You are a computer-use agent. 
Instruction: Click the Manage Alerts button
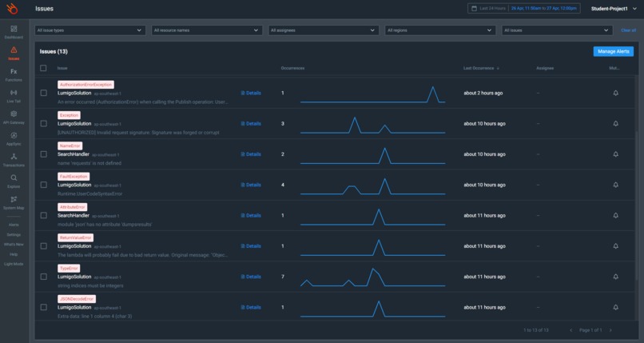pyautogui.click(x=613, y=51)
